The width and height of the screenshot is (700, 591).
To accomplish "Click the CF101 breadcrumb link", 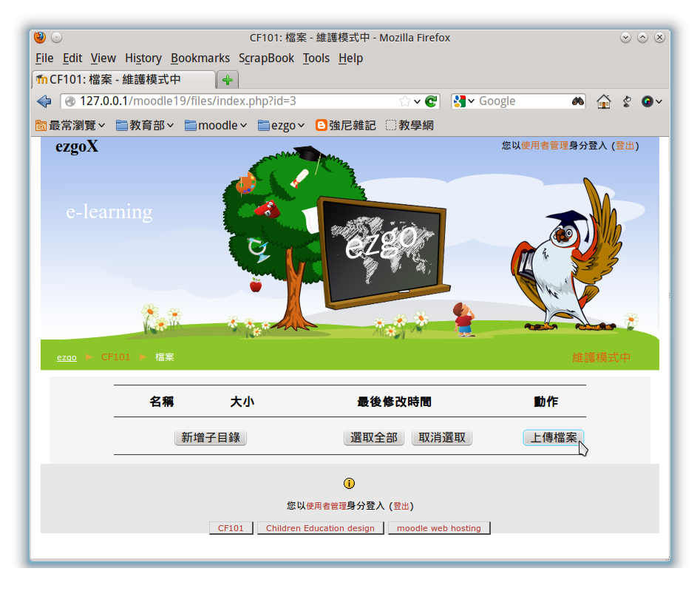I will coord(115,357).
